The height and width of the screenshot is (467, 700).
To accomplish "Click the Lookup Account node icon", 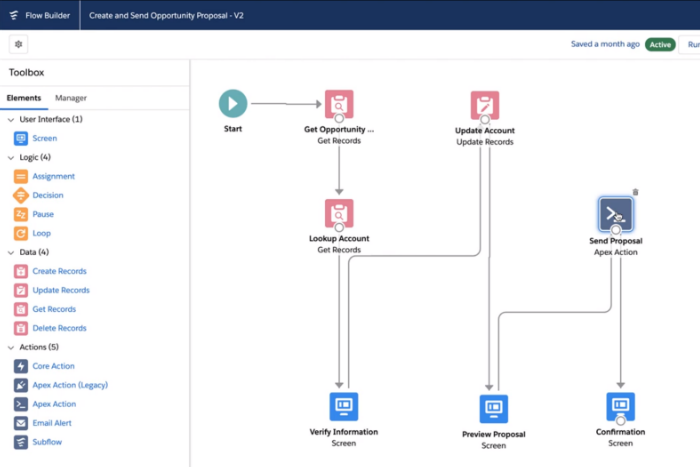I will coord(339,213).
